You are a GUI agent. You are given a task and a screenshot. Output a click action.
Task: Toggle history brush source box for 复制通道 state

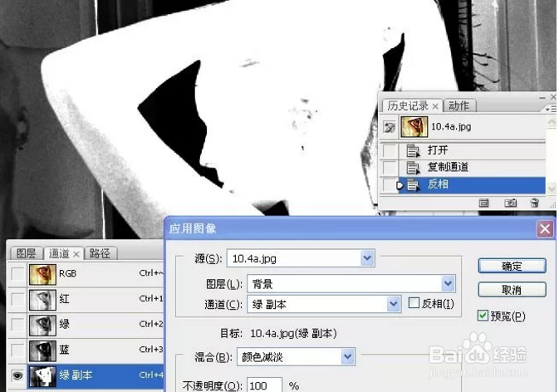pyautogui.click(x=390, y=168)
